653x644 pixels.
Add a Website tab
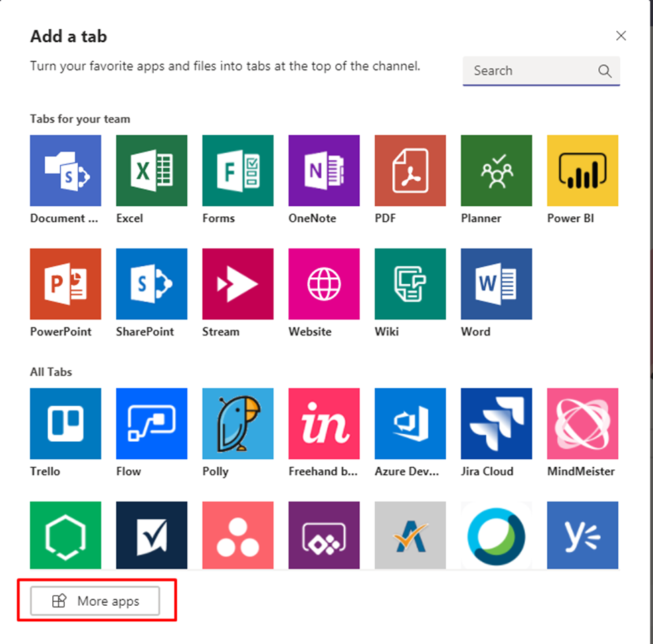[x=324, y=284]
